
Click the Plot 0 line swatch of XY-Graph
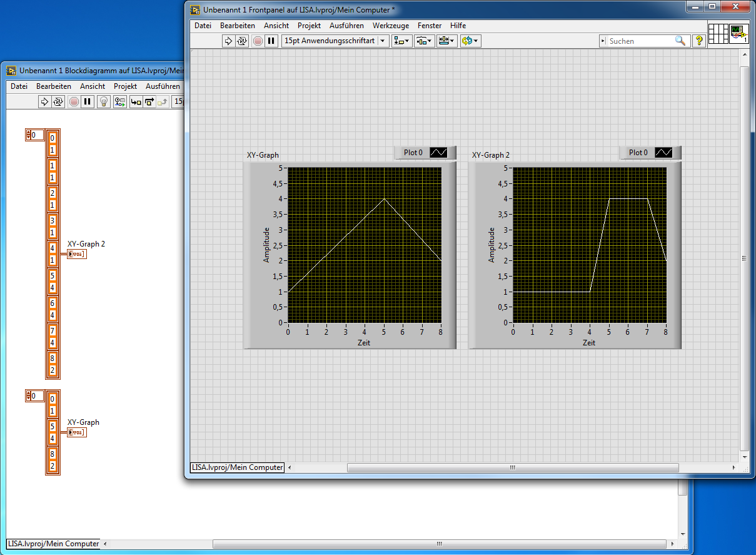pos(439,153)
